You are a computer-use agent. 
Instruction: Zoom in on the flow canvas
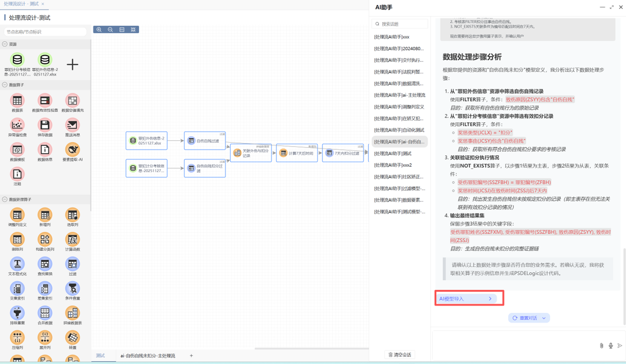99,29
